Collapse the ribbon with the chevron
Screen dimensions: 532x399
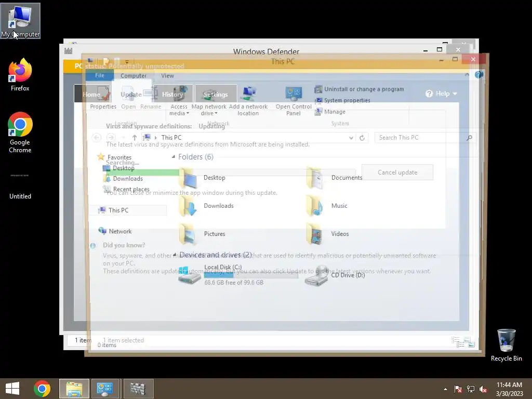(467, 75)
